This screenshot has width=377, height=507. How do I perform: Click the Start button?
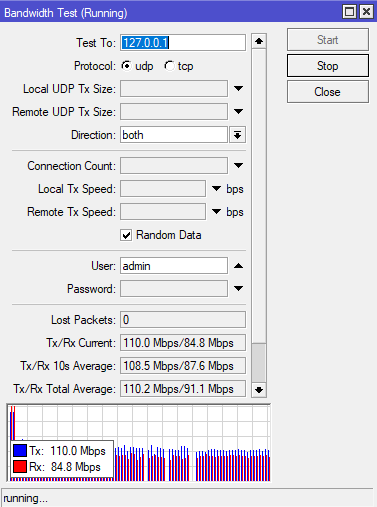(x=328, y=40)
